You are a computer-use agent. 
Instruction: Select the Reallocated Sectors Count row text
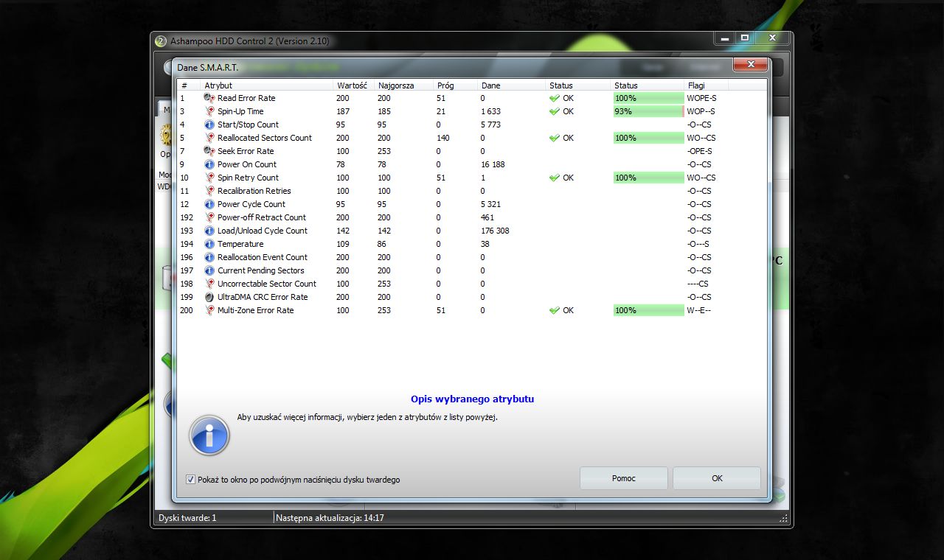tap(265, 138)
